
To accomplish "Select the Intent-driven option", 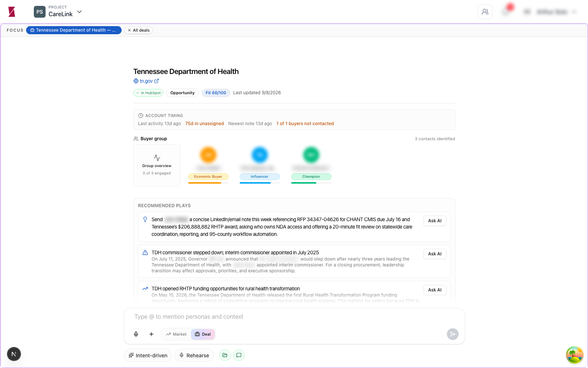I will point(148,355).
